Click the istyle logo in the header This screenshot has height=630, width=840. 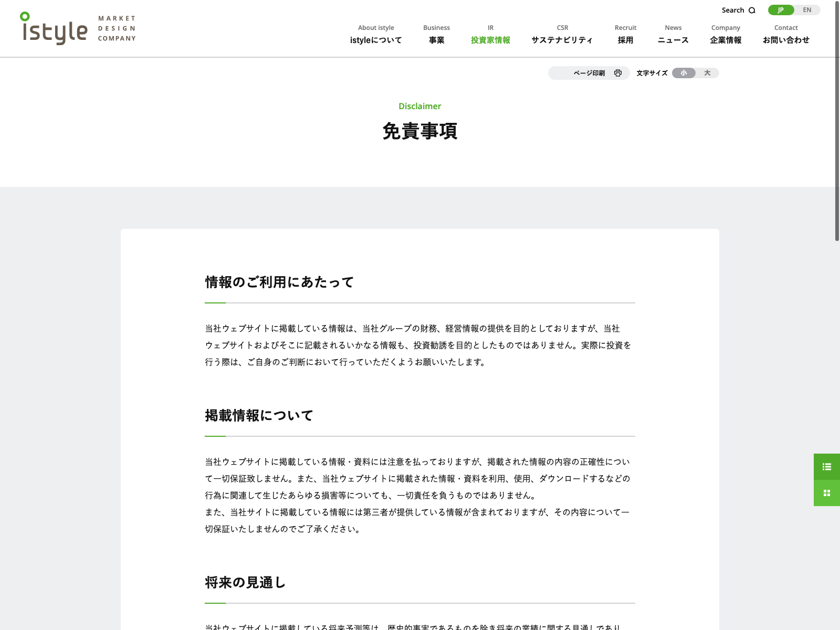coord(55,29)
